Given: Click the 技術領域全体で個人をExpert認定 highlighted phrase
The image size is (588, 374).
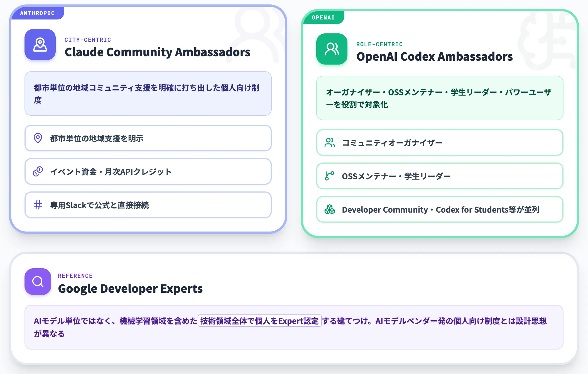Looking at the screenshot, I should coord(259,321).
